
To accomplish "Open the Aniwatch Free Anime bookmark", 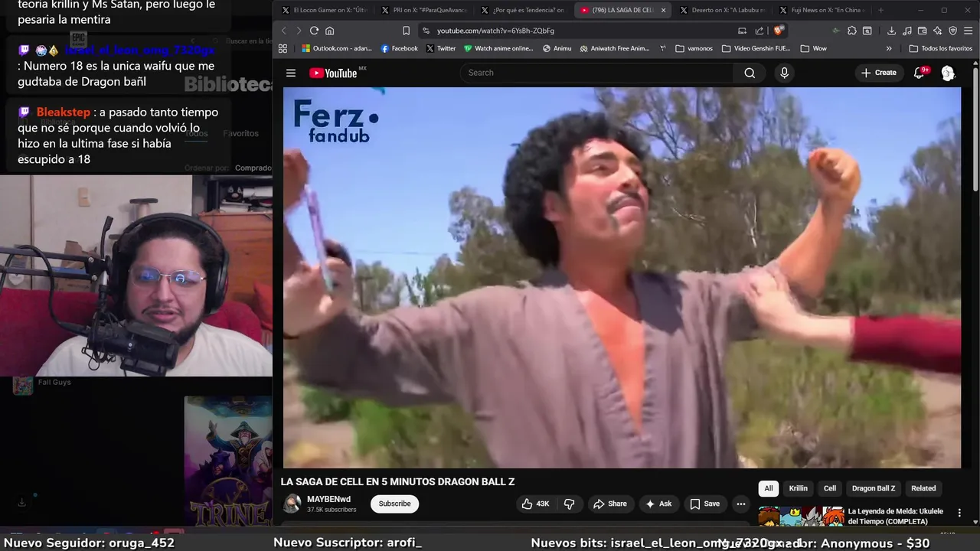I will pos(615,48).
